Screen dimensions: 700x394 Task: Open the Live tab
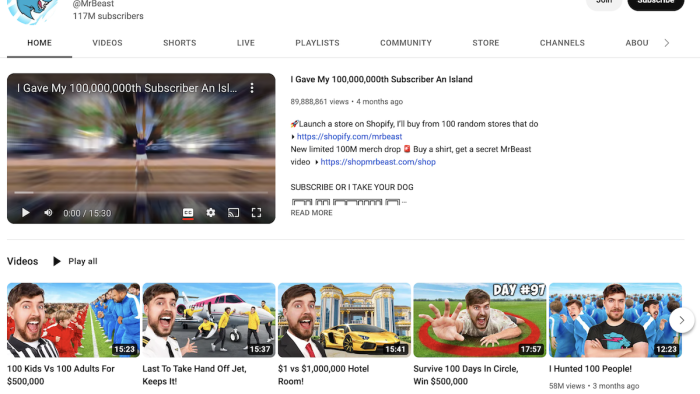click(246, 43)
